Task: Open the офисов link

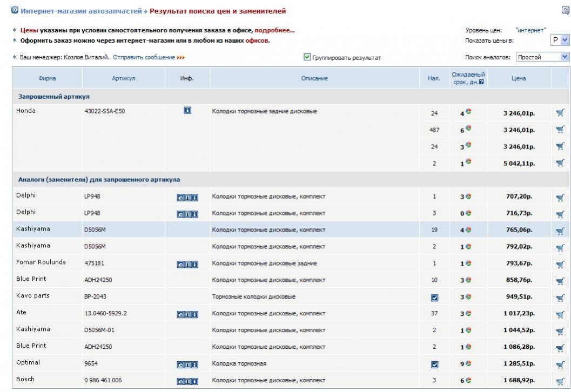Action: pyautogui.click(x=257, y=40)
